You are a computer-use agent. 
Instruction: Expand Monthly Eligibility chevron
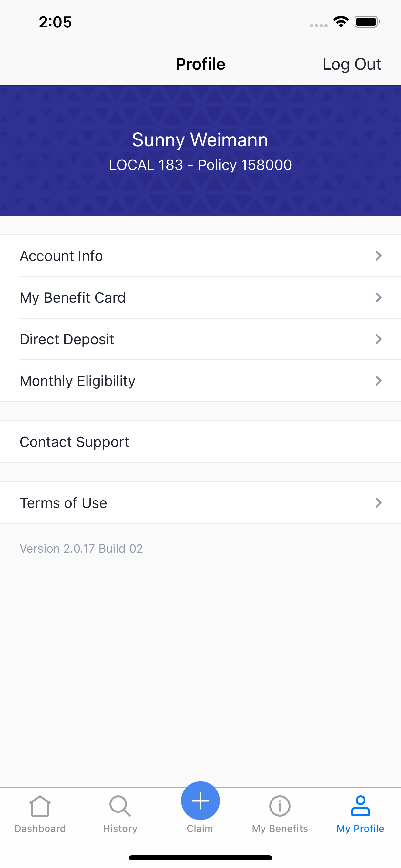click(378, 381)
